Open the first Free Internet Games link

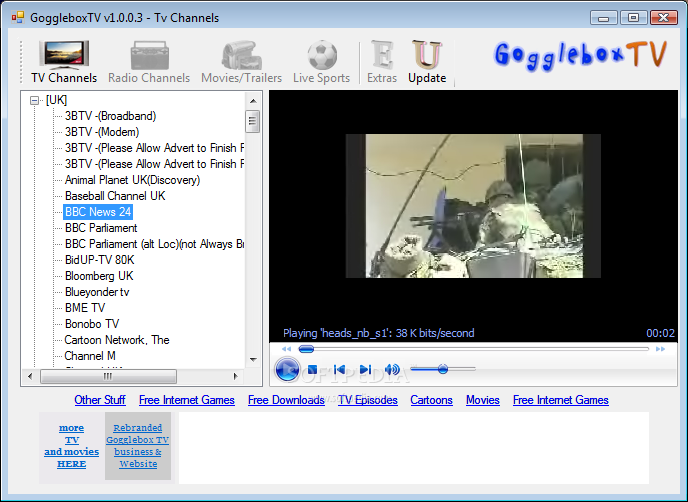pos(187,400)
